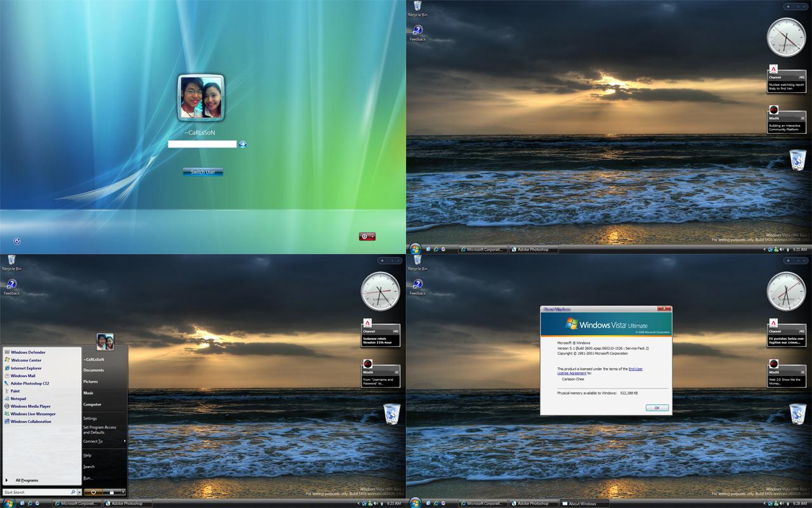
Task: Open the Nuclear watchdog report headline
Action: [787, 86]
